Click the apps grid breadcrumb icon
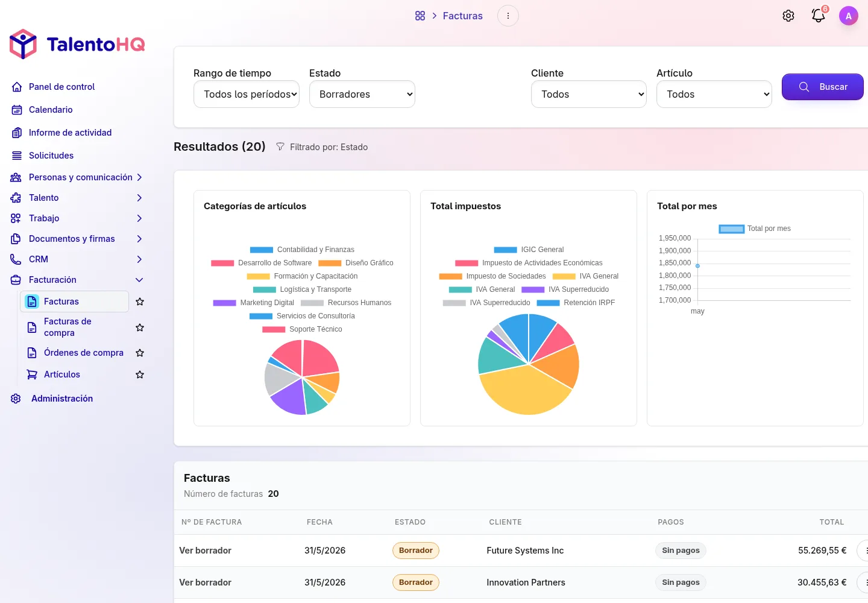Screen dimensions: 868x603 [x=420, y=16]
